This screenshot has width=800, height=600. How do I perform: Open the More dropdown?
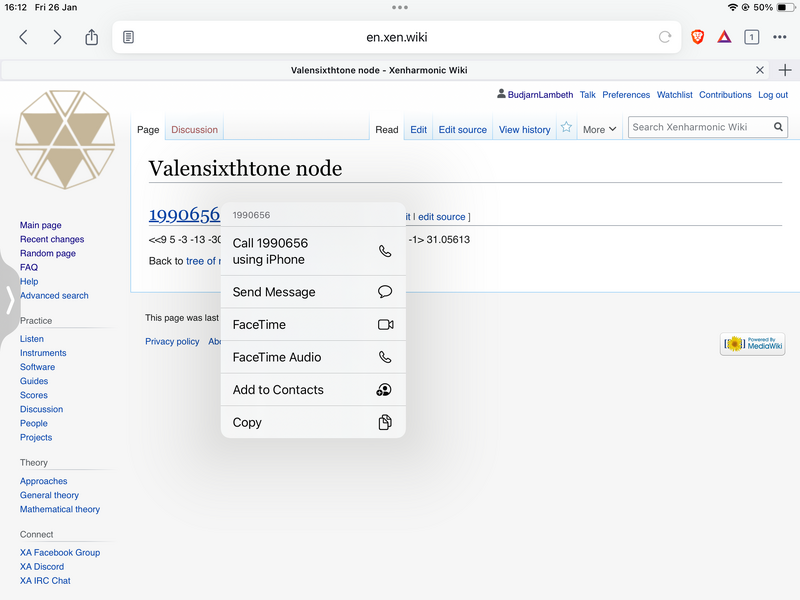point(599,130)
